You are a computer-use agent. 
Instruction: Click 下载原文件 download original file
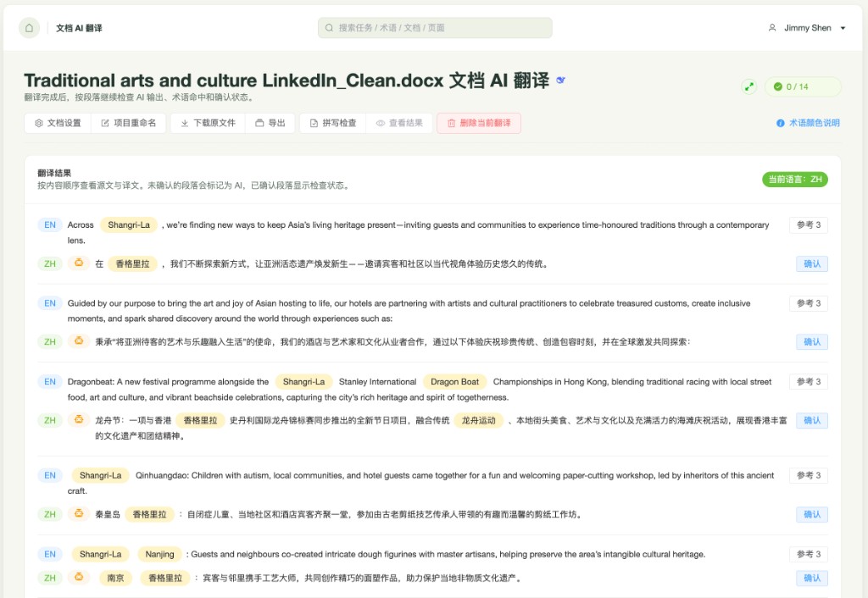tap(208, 123)
